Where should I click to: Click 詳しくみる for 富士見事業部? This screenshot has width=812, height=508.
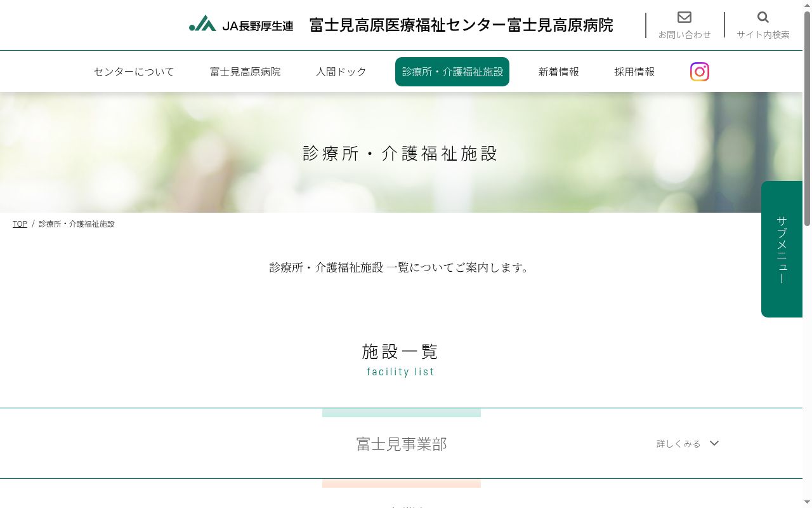pos(678,444)
